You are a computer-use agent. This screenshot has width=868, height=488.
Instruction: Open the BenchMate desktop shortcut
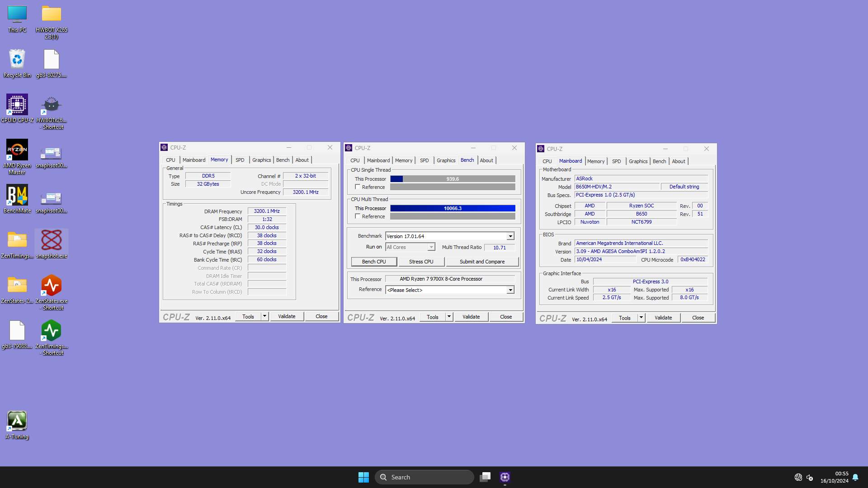click(x=17, y=196)
